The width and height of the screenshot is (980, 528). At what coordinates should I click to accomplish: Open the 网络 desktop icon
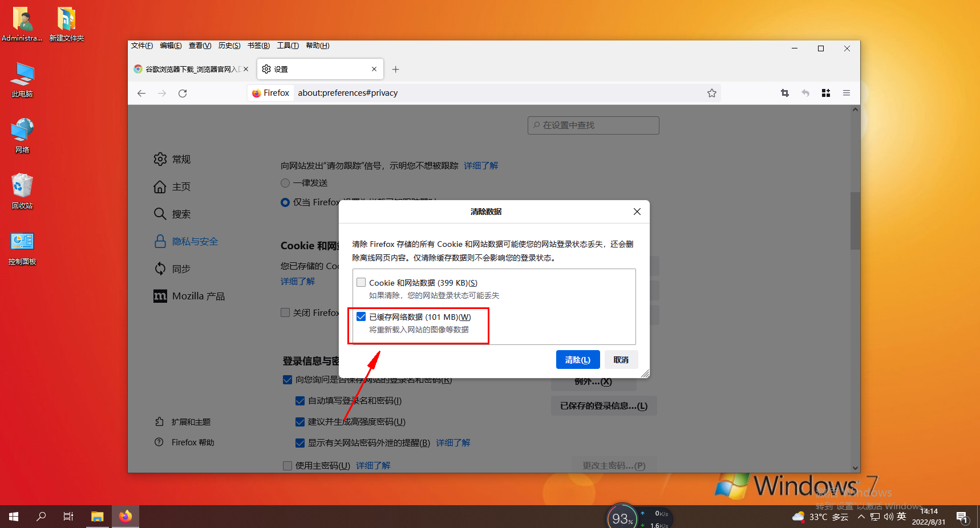tap(22, 136)
